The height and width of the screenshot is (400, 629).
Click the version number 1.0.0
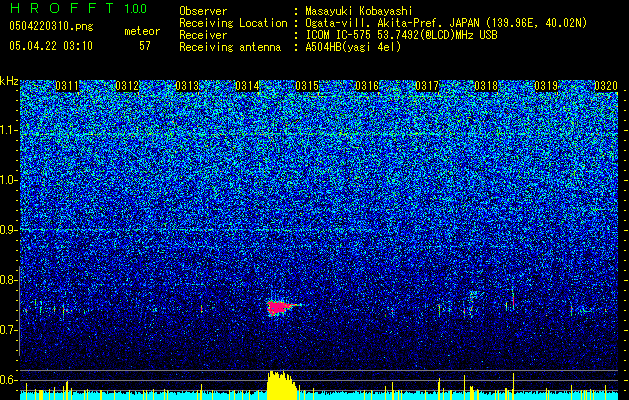[136, 8]
